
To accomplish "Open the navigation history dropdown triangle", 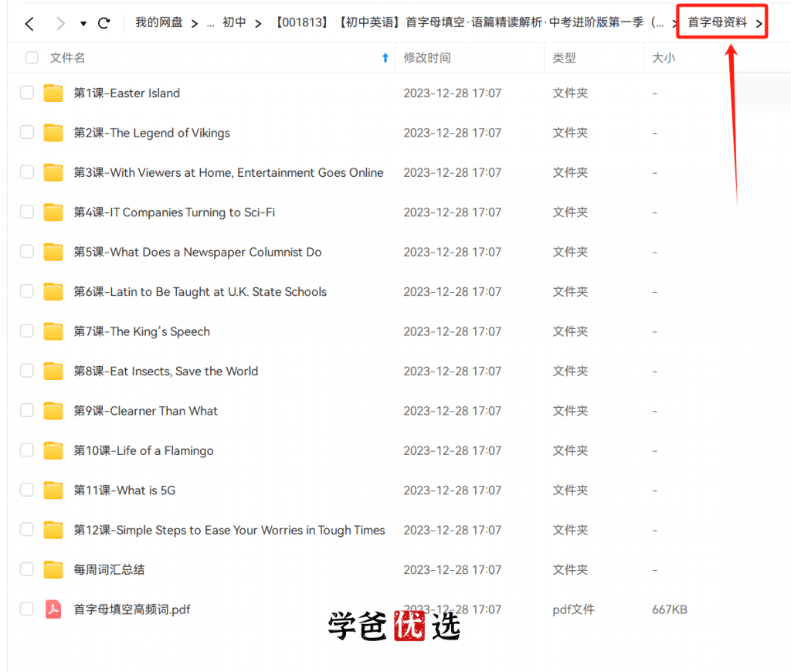I will tap(83, 24).
